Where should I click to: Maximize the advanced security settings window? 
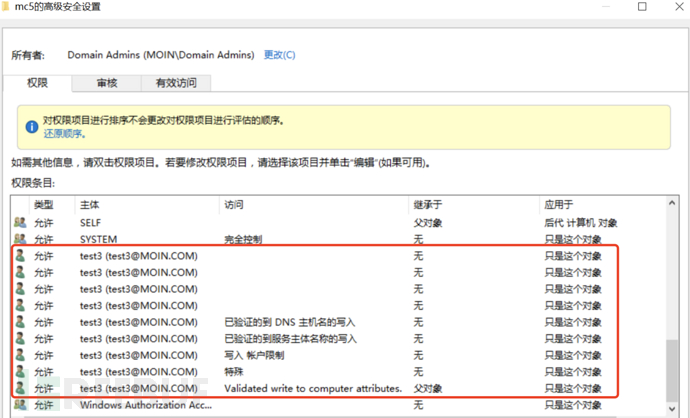click(642, 7)
